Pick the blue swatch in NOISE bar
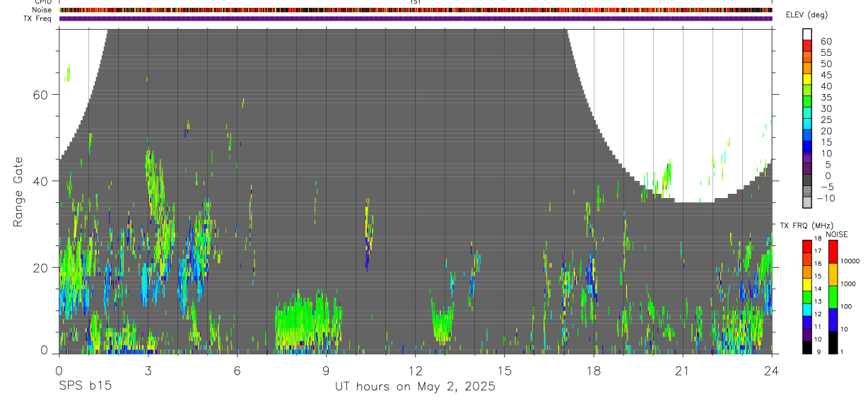The height and width of the screenshot is (401, 868). (x=833, y=319)
